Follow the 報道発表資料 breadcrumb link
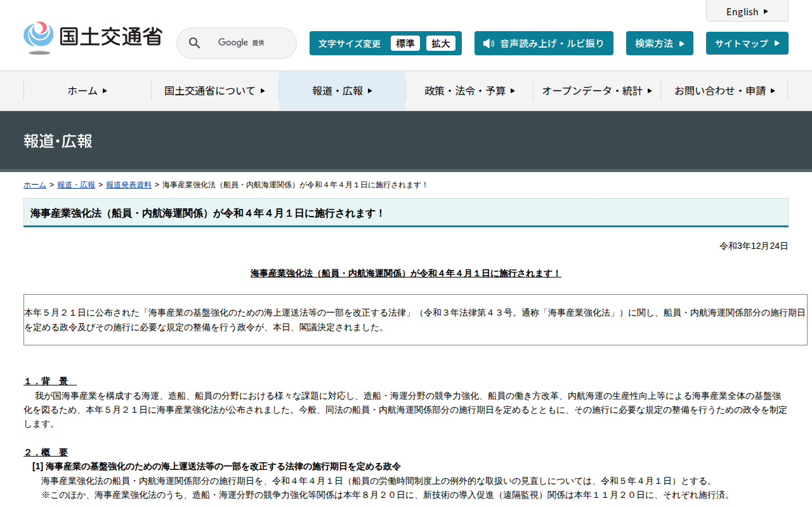The height and width of the screenshot is (508, 812). point(129,185)
